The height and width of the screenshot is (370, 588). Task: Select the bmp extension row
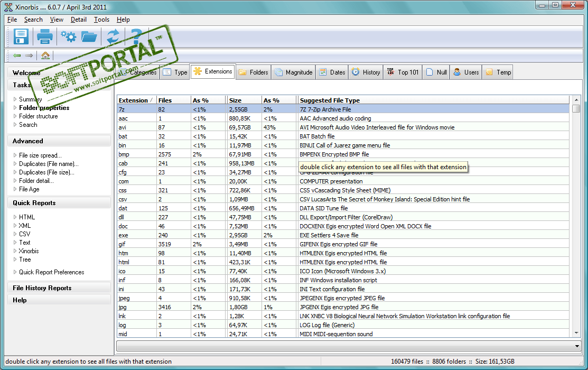coord(343,154)
